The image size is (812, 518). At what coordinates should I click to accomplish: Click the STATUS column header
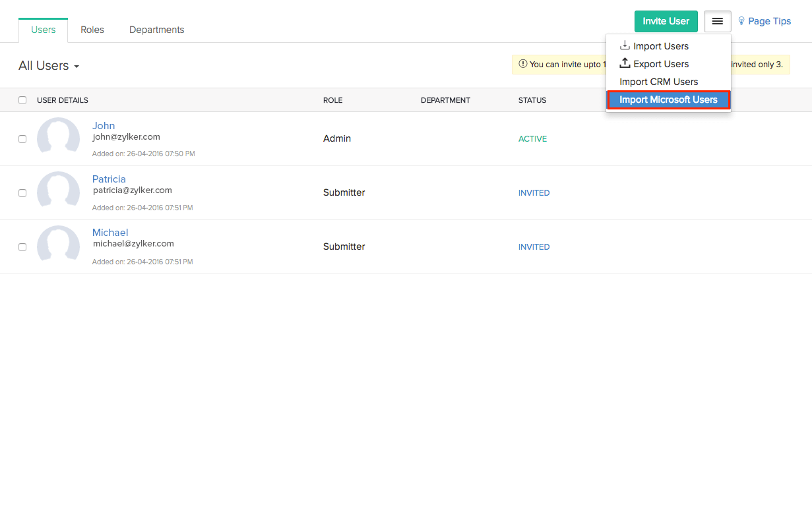coord(532,100)
